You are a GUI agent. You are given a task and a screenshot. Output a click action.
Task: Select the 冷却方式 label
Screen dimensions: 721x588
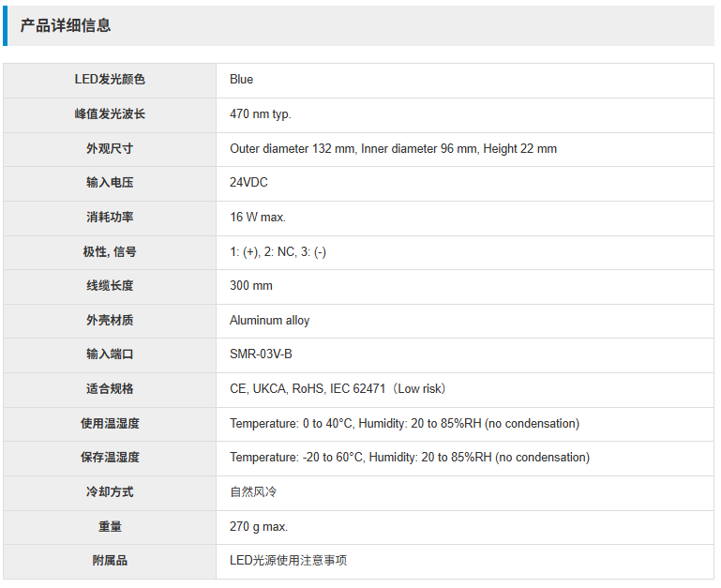click(110, 491)
